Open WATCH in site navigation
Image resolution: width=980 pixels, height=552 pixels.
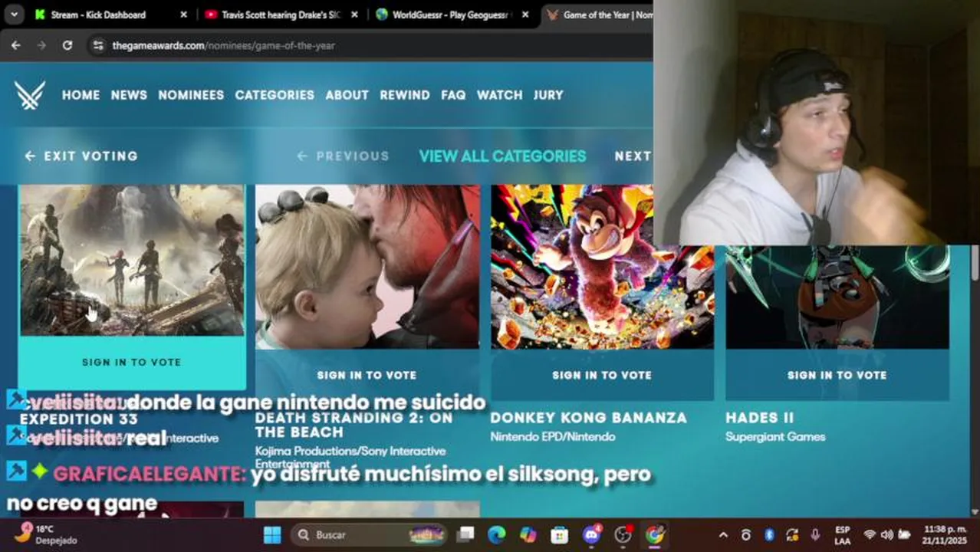click(499, 95)
